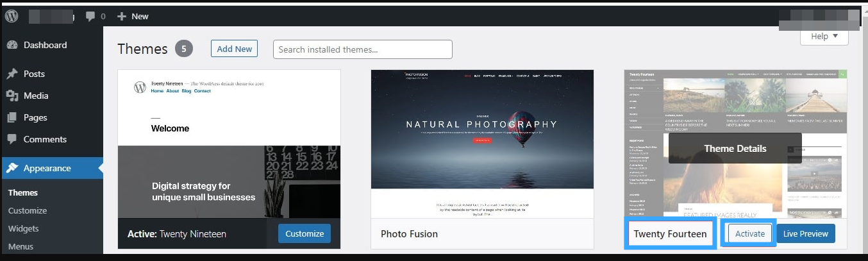
Task: Click Customize on the Twenty Nineteen theme
Action: 305,233
